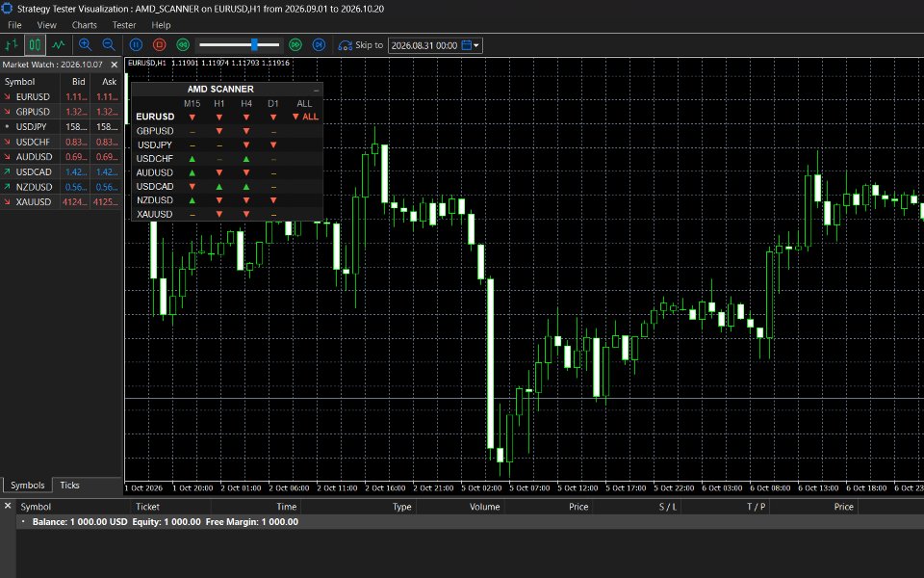
Task: Select AUDUSD in Market Watch list
Action: click(61, 157)
